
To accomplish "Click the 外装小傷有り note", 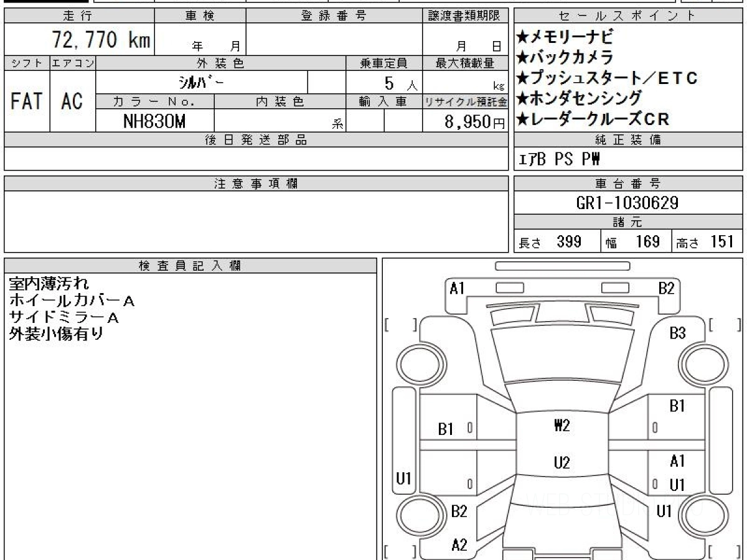I will (55, 334).
